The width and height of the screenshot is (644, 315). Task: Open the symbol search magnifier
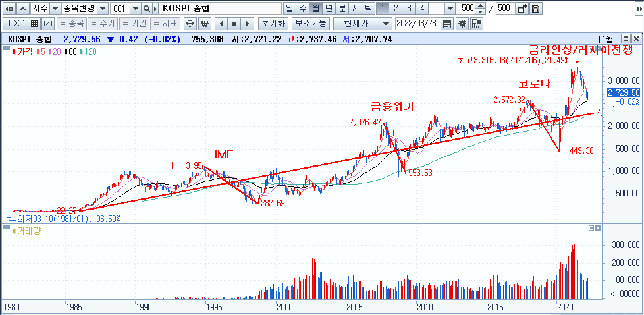146,8
